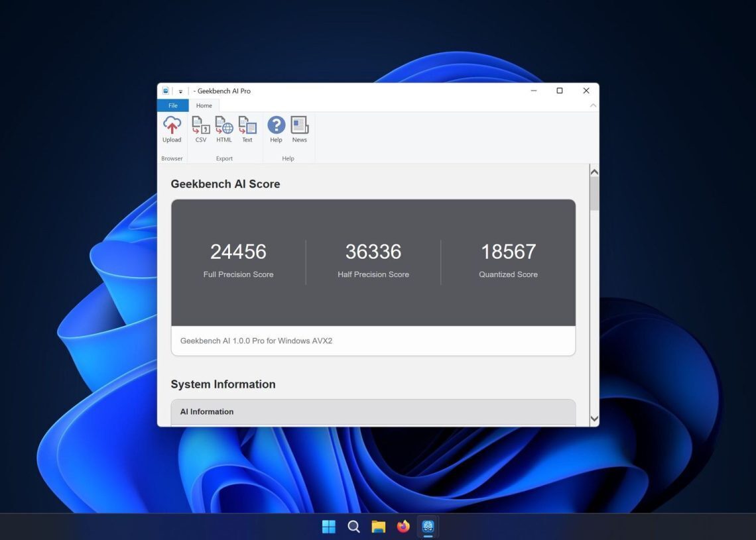Click the 18567 Quantized Score value
Image resolution: width=756 pixels, height=540 pixels.
click(x=508, y=252)
